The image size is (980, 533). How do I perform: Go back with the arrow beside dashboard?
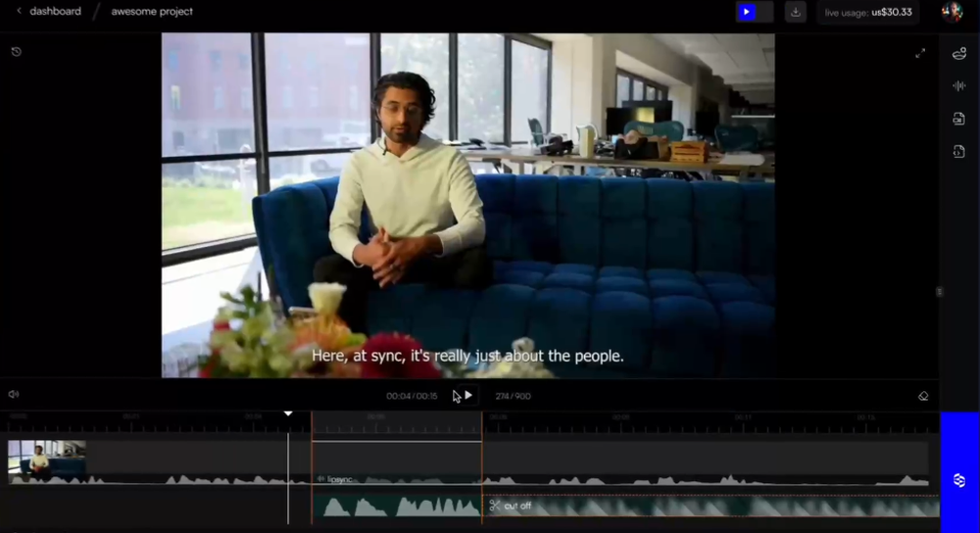(19, 11)
